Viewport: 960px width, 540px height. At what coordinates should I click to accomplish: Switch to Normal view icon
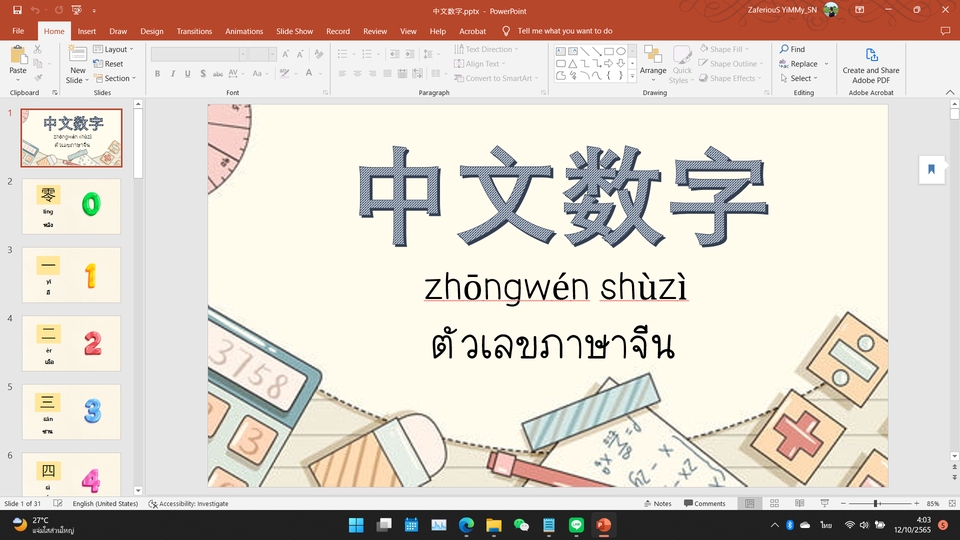tap(749, 503)
